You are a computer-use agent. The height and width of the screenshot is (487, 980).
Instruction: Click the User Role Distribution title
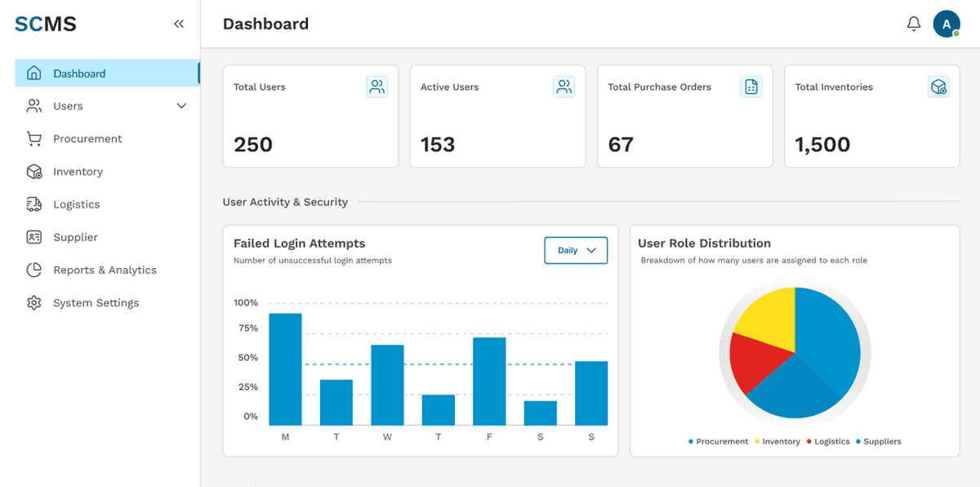pos(704,243)
